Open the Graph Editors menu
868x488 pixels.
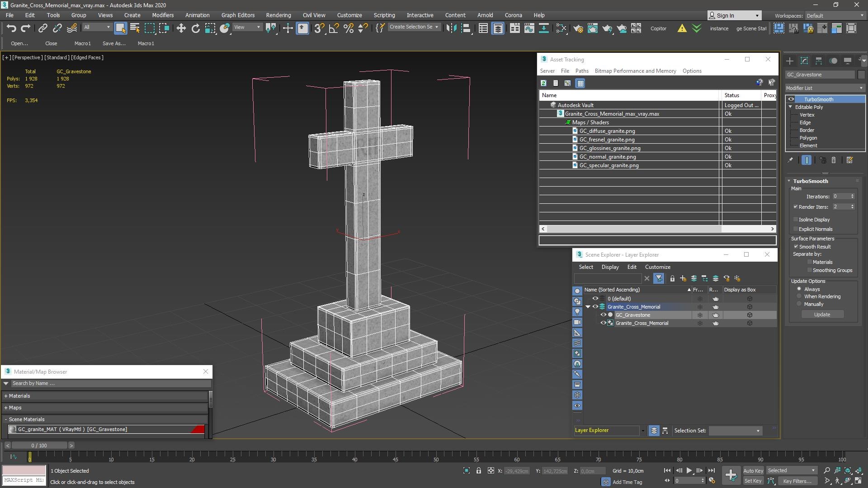click(238, 15)
